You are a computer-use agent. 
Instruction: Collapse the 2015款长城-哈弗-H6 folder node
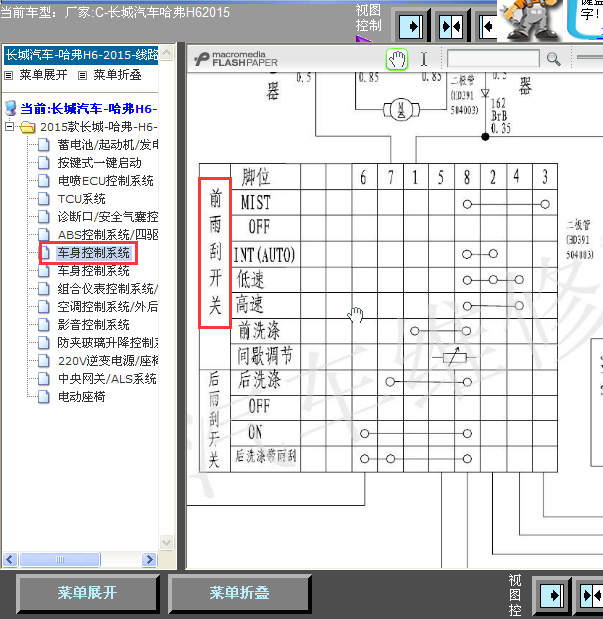(9, 127)
